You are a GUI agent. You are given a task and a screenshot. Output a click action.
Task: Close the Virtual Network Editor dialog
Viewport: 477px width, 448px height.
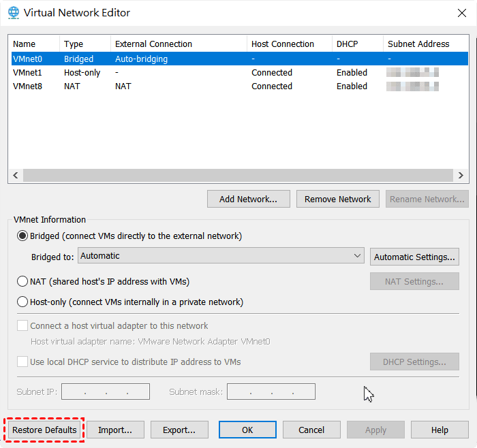(462, 13)
